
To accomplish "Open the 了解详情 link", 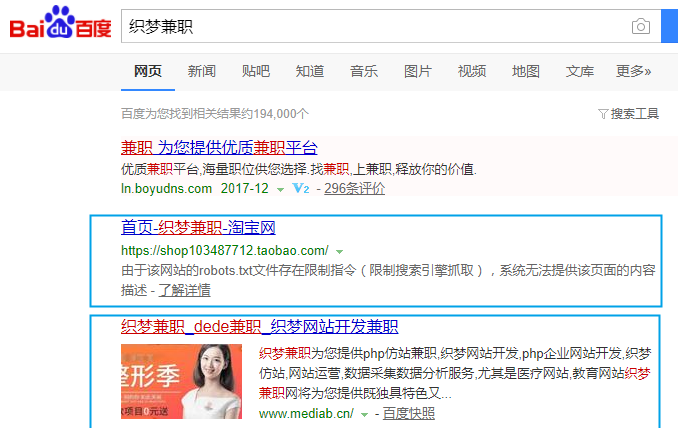I will click(185, 290).
